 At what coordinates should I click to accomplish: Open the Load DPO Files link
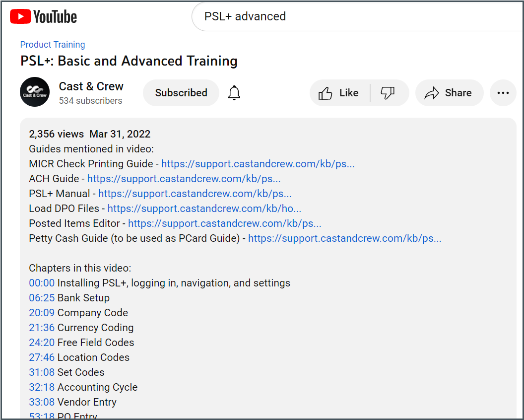click(x=204, y=209)
